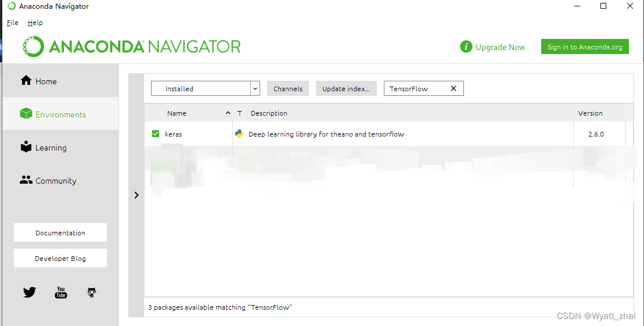
Task: Click the packages available status text
Action: pos(220,307)
